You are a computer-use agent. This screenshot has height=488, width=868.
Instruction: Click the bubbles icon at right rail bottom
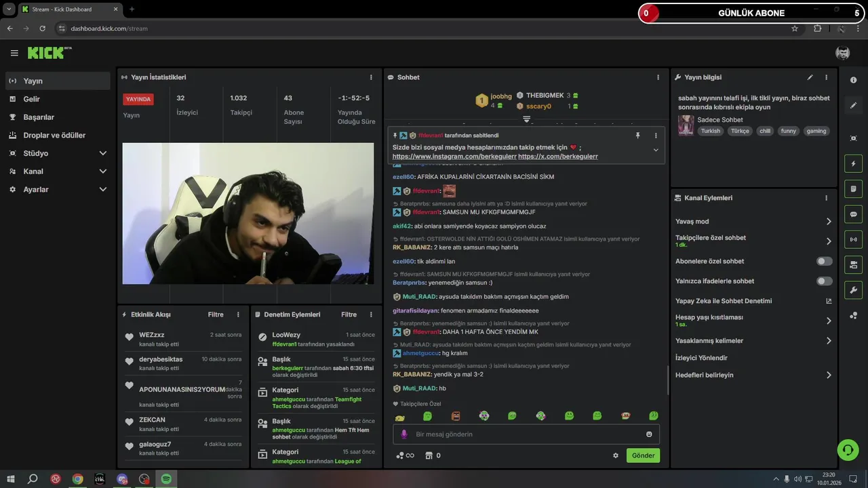pos(853,315)
